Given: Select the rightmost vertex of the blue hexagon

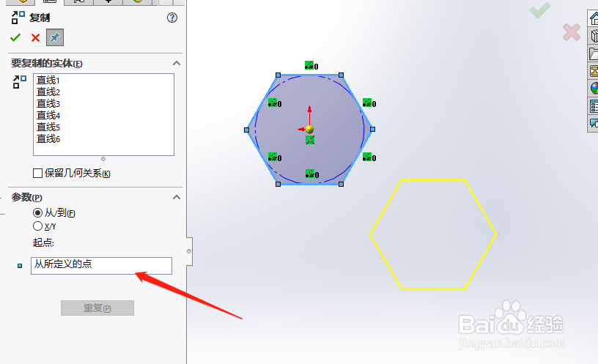Looking at the screenshot, I should tap(372, 129).
